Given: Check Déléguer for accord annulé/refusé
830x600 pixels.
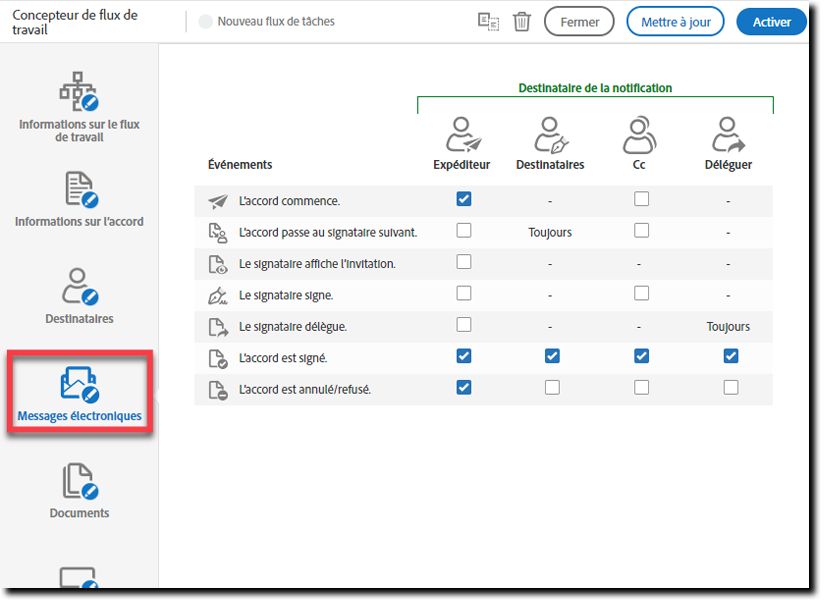Looking at the screenshot, I should click(x=731, y=388).
